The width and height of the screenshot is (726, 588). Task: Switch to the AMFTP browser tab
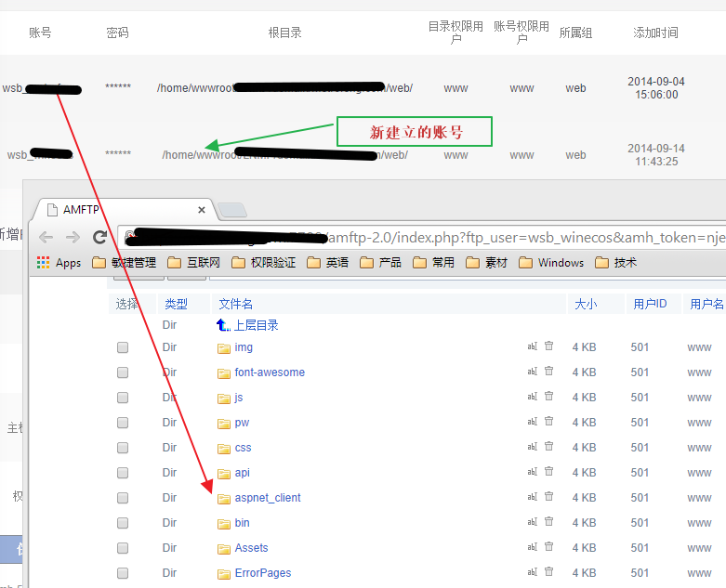click(121, 209)
